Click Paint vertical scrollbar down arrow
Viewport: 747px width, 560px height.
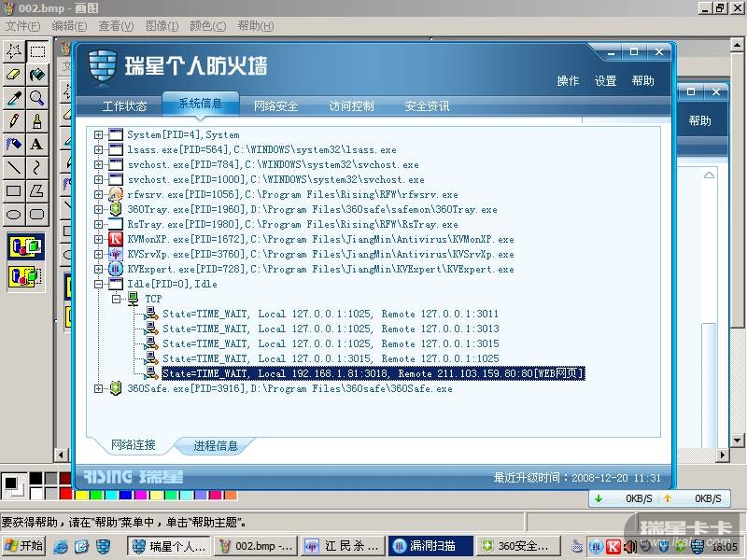pos(737,441)
